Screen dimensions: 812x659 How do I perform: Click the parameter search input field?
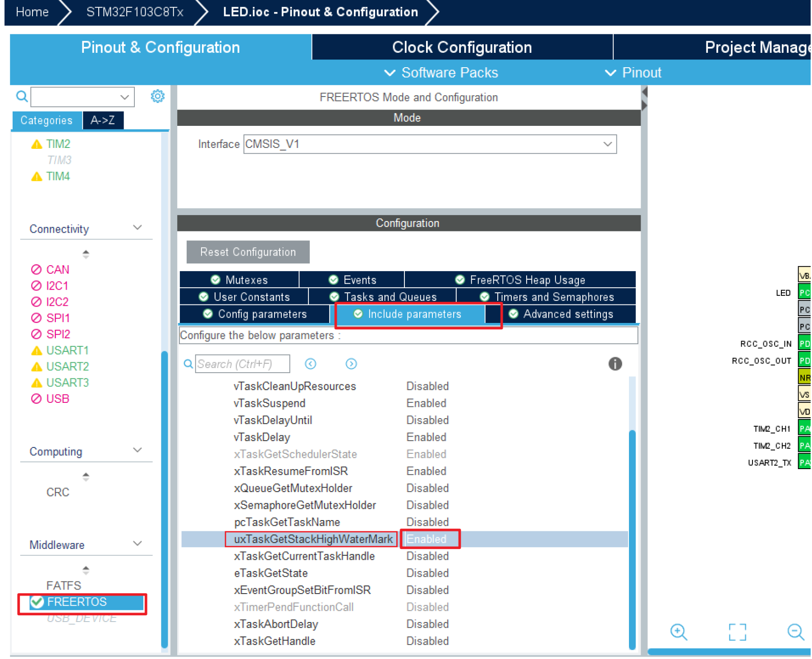(x=243, y=364)
